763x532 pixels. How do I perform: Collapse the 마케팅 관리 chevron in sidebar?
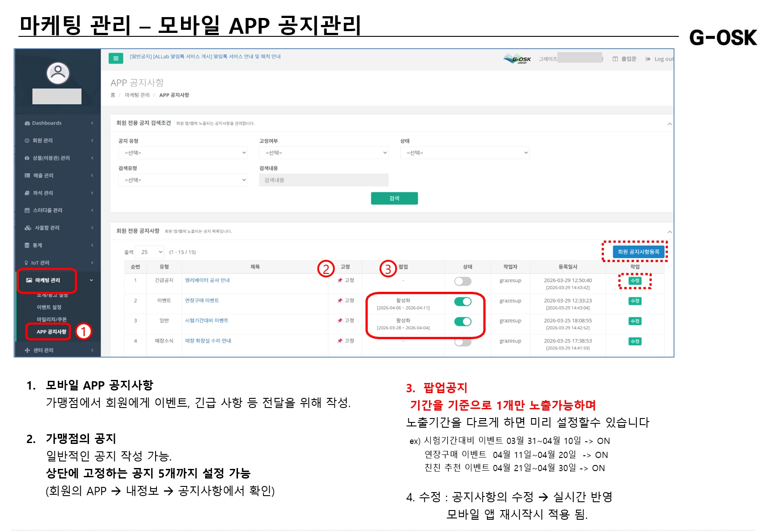[x=92, y=280]
